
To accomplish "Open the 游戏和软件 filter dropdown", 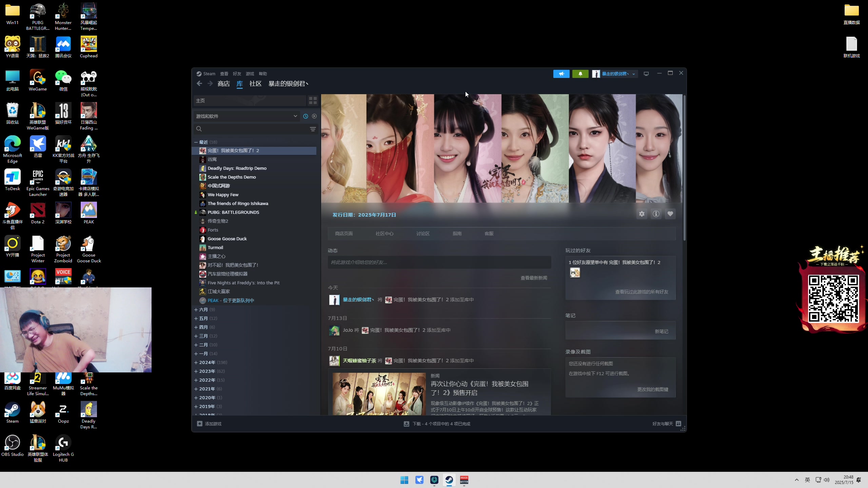I will pos(246,116).
